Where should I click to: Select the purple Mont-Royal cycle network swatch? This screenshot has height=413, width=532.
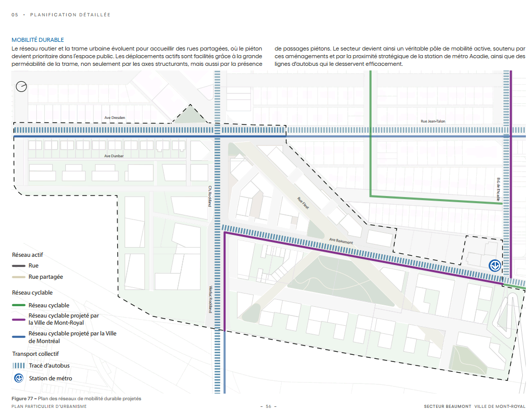19,319
